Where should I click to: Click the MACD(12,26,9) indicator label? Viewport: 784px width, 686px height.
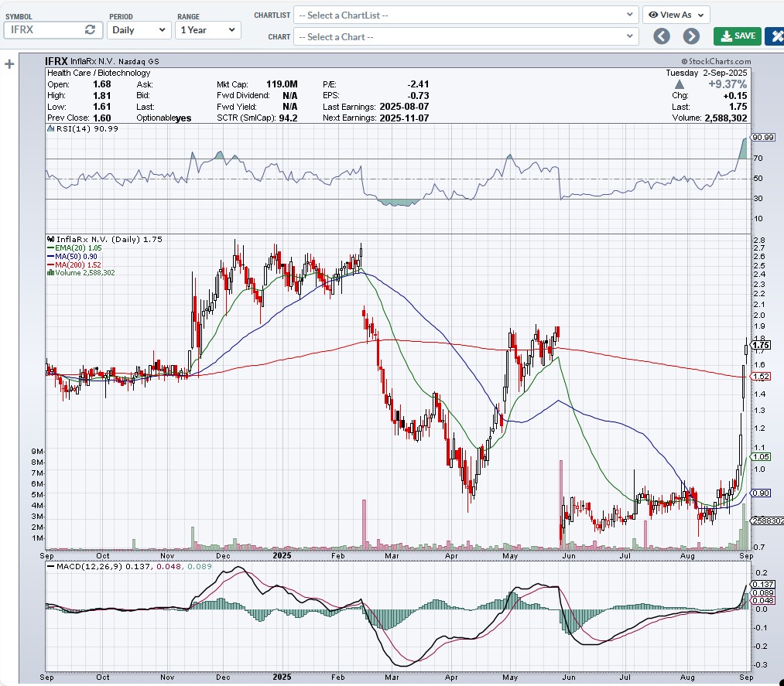129,567
